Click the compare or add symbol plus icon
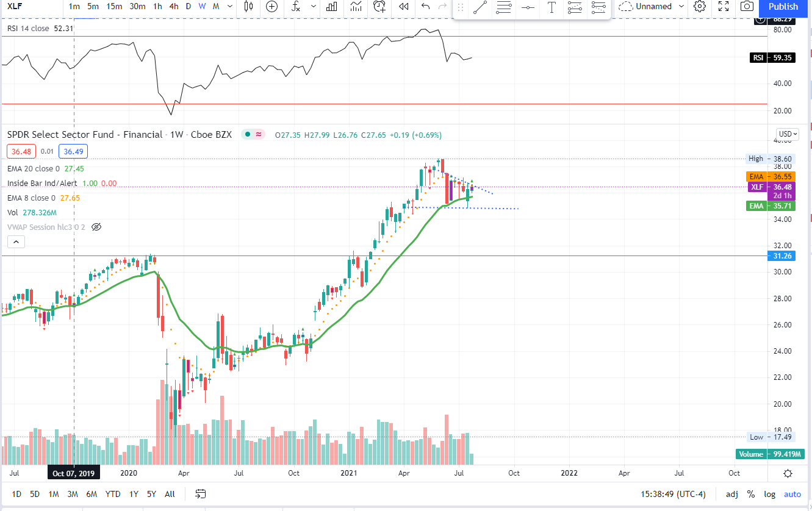 272,7
